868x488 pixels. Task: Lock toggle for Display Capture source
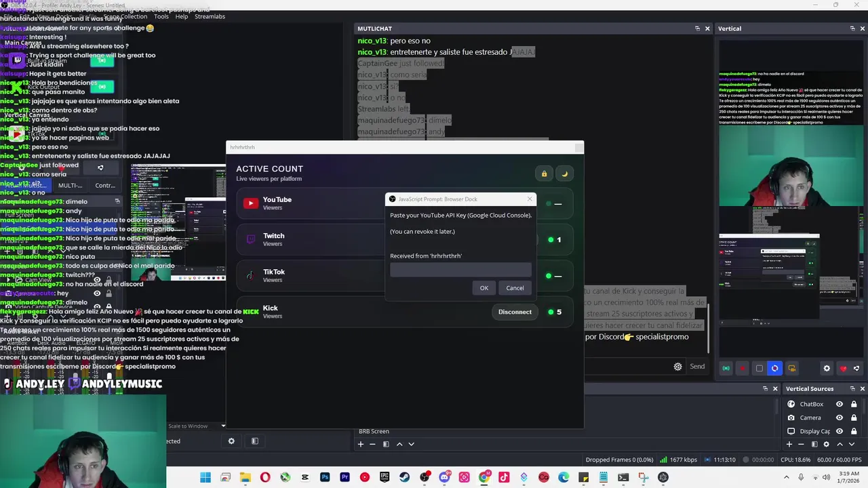point(854,431)
